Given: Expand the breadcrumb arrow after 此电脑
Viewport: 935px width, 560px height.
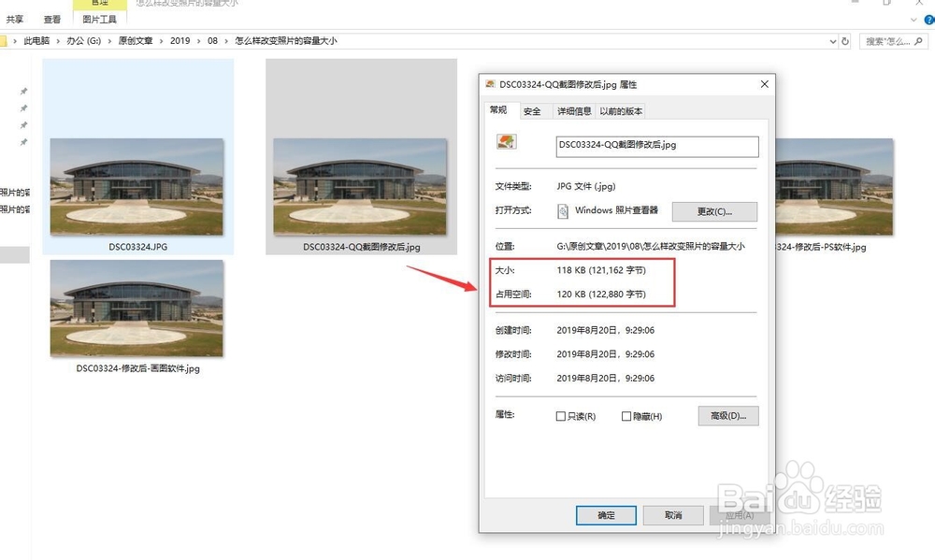Looking at the screenshot, I should click(58, 41).
